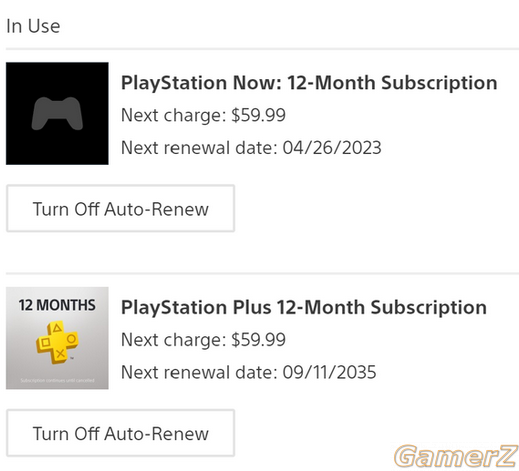Click the circle symbol on the Plus logo
This screenshot has height=471, width=519.
pyautogui.click(x=71, y=339)
